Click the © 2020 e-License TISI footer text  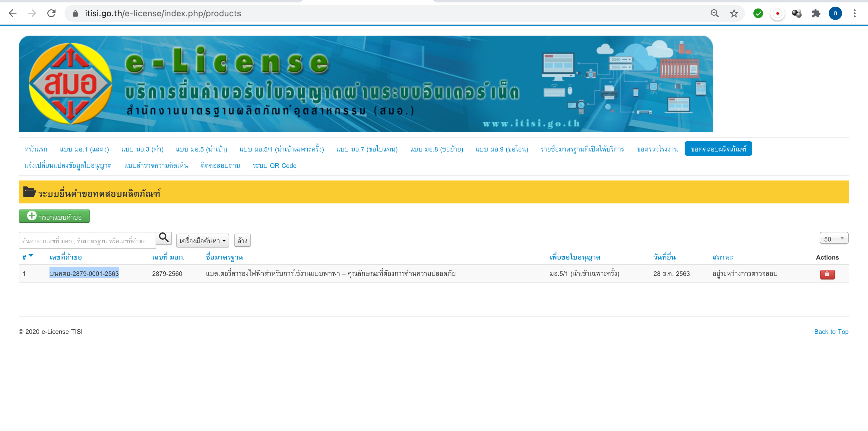click(50, 331)
